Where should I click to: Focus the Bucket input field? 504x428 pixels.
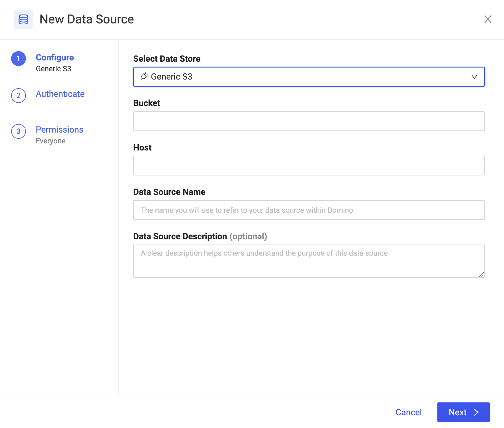[x=309, y=121]
